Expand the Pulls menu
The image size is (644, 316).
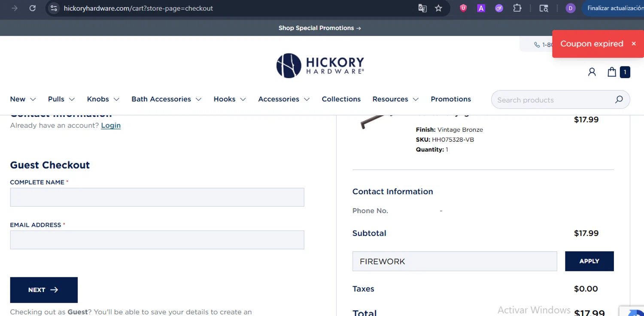tap(61, 99)
